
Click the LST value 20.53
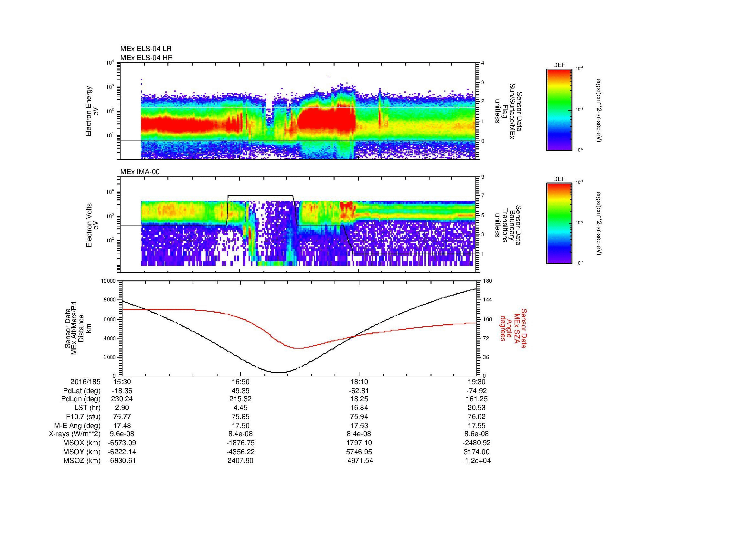[477, 408]
